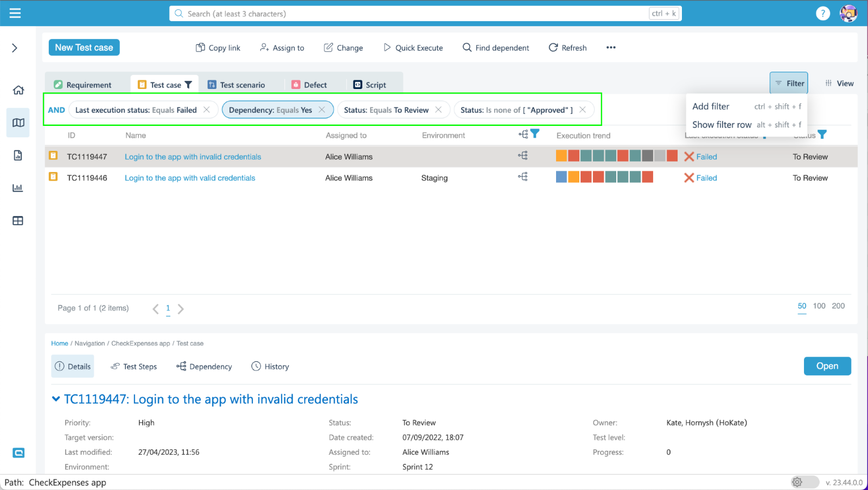Click first orange execution trend square TC1119447
Screen dimensions: 868x490
click(561, 156)
